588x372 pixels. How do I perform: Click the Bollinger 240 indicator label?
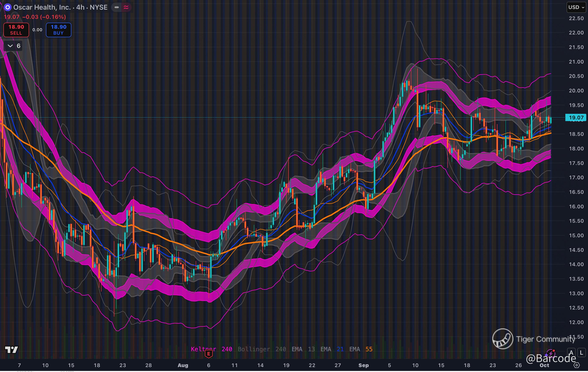(262, 349)
